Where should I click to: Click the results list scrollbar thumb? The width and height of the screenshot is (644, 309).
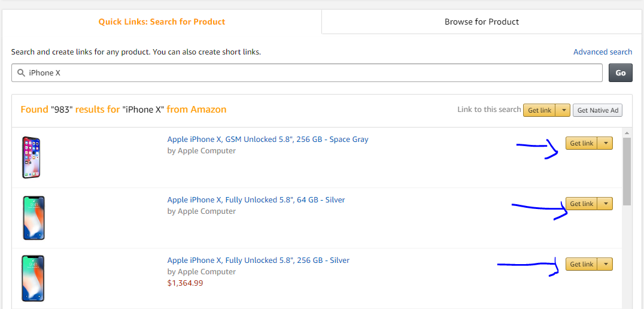(x=627, y=171)
